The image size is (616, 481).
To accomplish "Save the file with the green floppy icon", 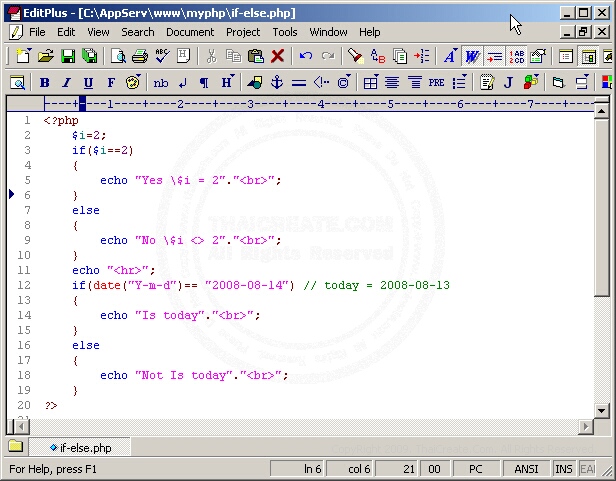I will coord(68,56).
